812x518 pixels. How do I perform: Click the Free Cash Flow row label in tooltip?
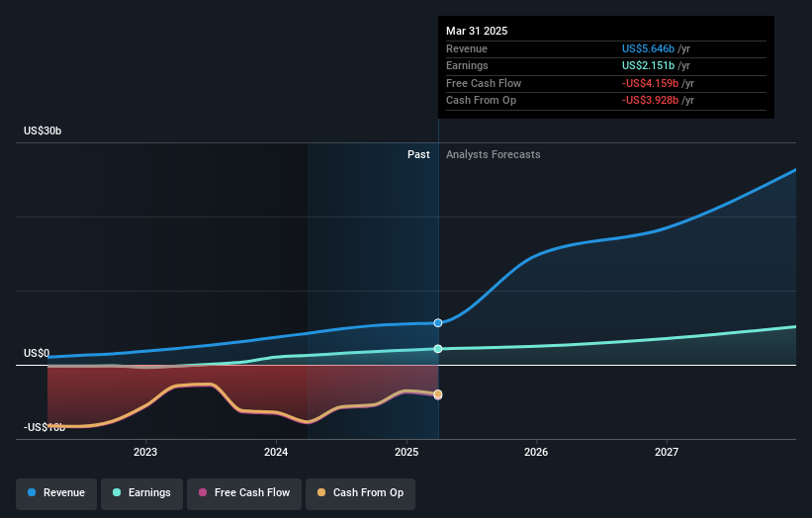coord(484,83)
